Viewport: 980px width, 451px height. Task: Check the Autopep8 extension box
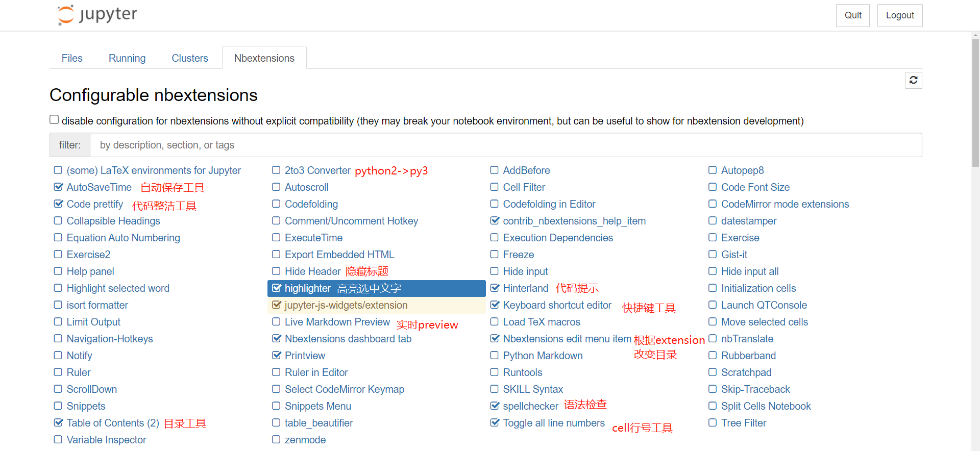pyautogui.click(x=713, y=170)
